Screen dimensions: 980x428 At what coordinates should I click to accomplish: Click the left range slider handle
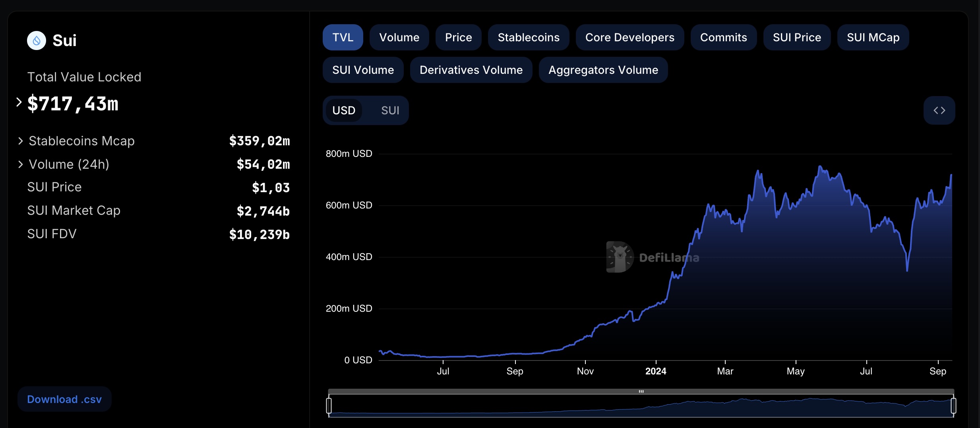[329, 406]
